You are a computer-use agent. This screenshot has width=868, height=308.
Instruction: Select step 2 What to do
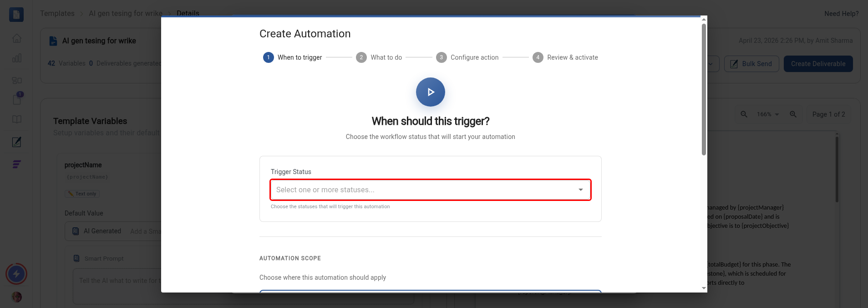379,57
